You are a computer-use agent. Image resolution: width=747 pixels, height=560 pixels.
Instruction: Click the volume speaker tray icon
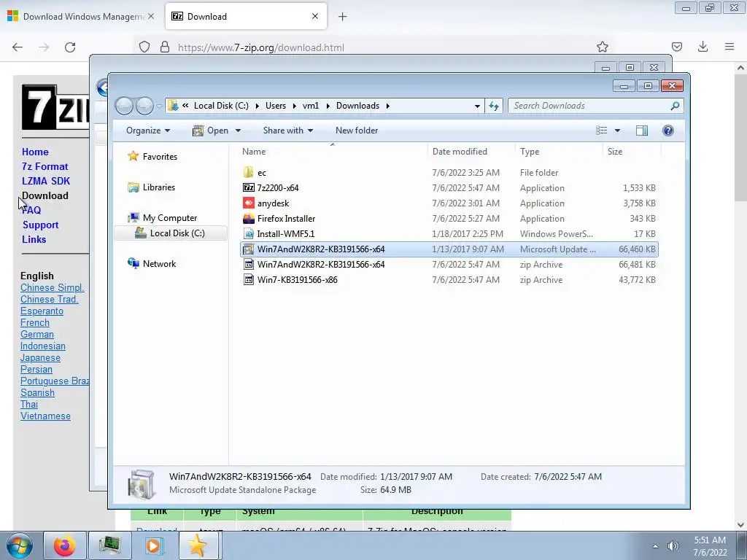673,546
